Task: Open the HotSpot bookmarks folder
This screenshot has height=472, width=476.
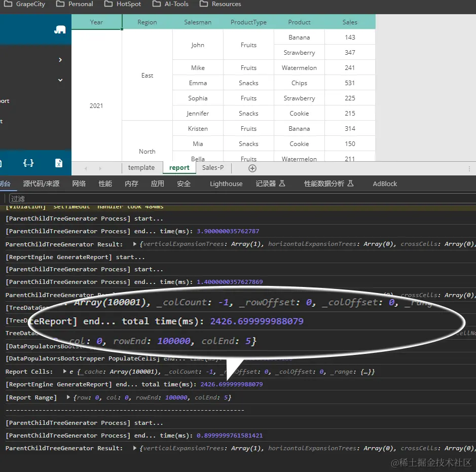Action: [x=123, y=4]
